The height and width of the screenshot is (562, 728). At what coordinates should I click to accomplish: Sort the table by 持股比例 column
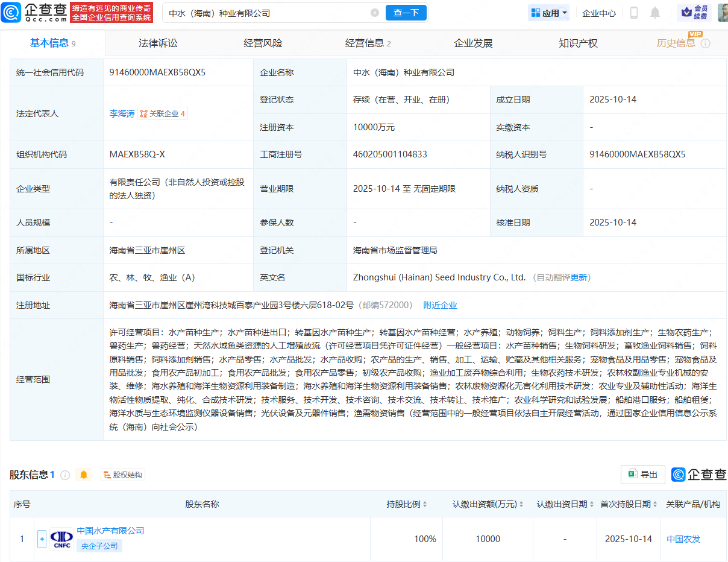pyautogui.click(x=425, y=504)
